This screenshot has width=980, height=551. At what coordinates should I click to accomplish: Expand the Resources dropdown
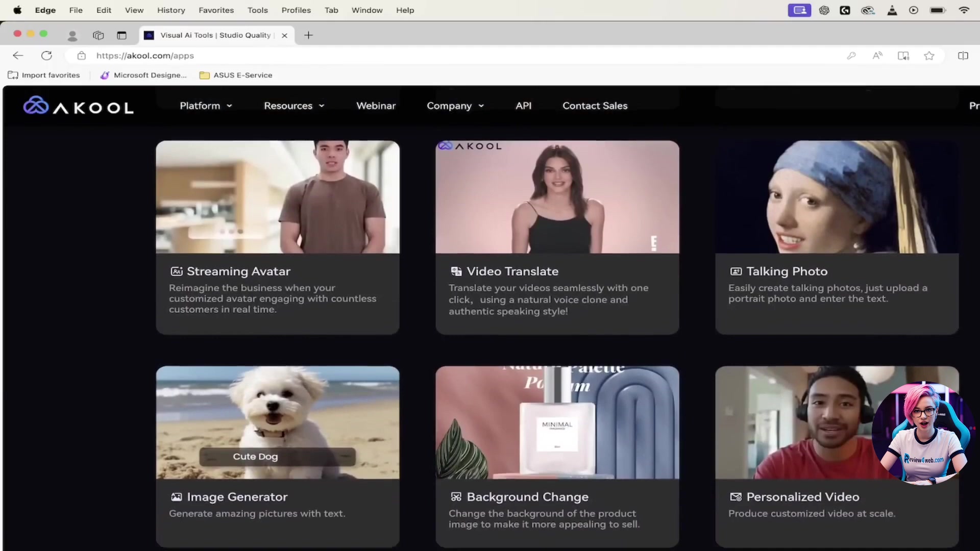[x=294, y=106]
